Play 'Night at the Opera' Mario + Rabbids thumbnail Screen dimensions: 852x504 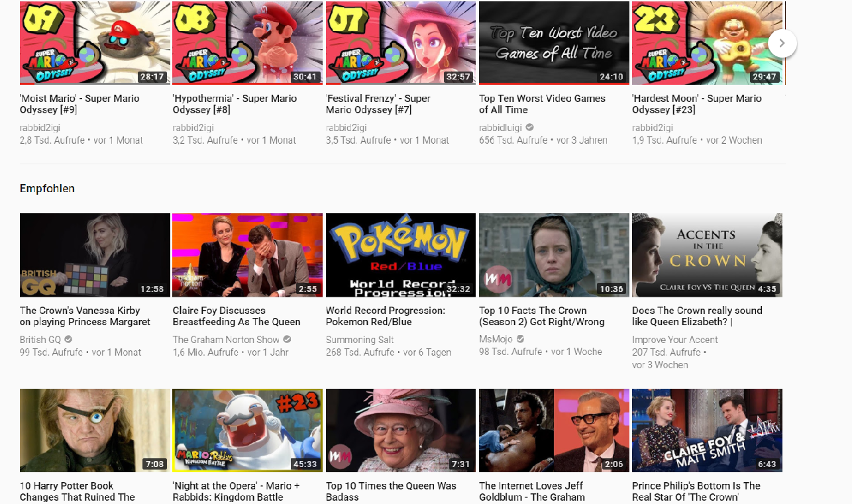[x=247, y=430]
